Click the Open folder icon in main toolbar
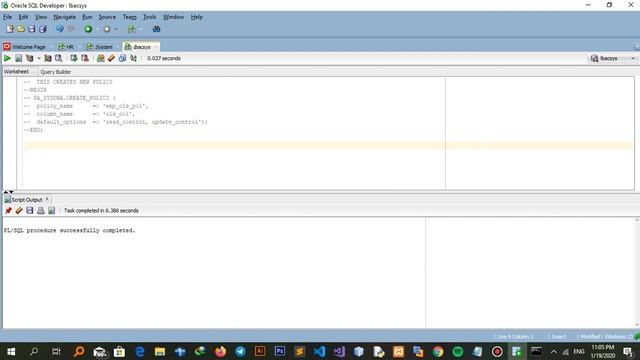 (x=21, y=29)
